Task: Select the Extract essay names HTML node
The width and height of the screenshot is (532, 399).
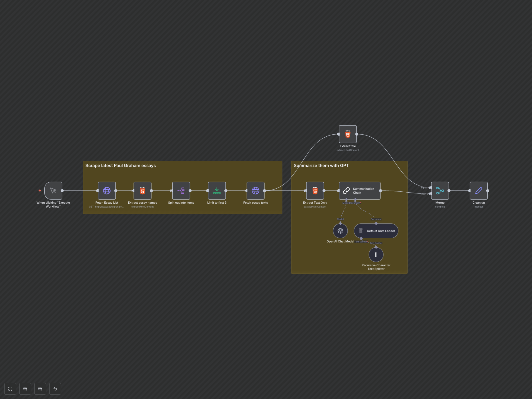Action: (142, 190)
